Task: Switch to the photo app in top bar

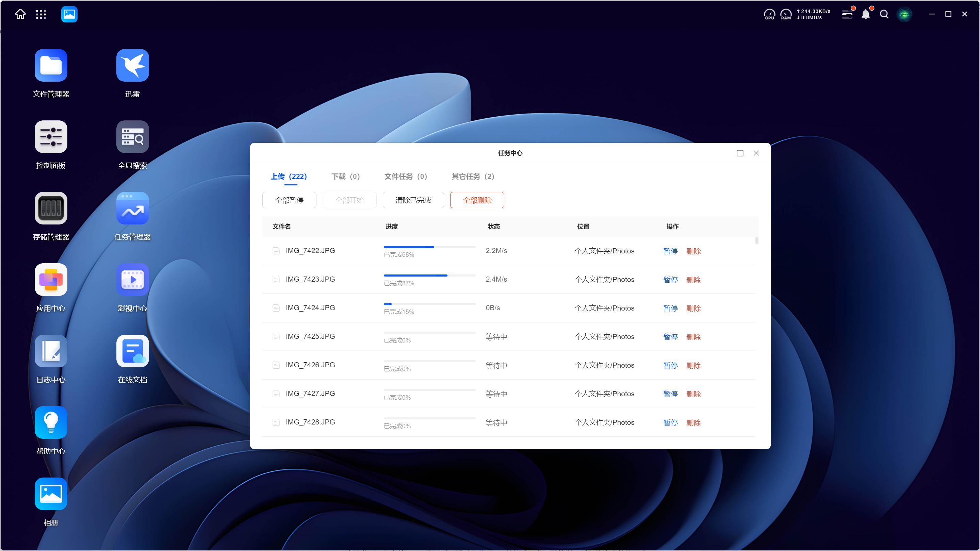Action: point(69,14)
